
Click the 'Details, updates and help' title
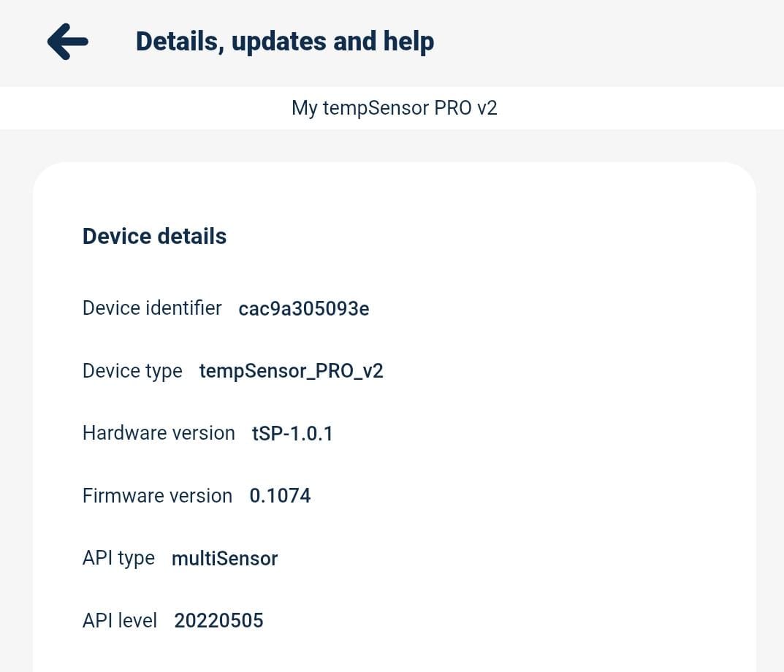click(285, 42)
